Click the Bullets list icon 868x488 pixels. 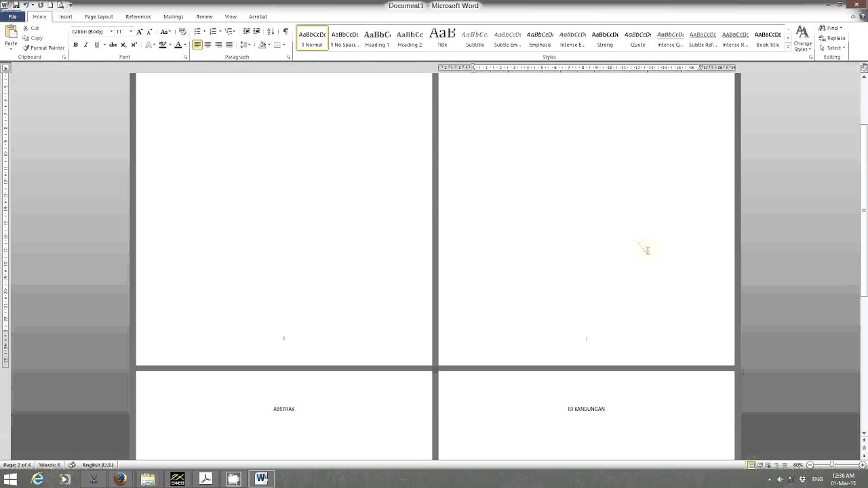click(197, 32)
